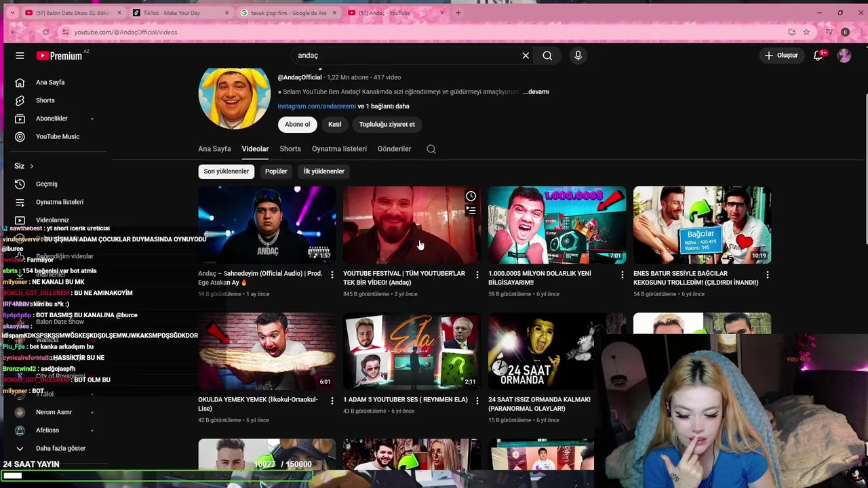Open the Oynatma listeleri channel tab
868x488 pixels.
tap(339, 148)
